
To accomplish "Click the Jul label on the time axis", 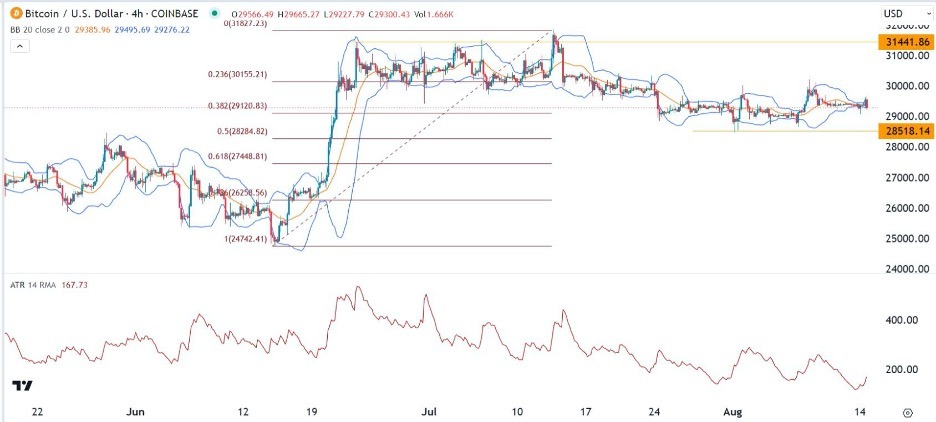I will [430, 412].
